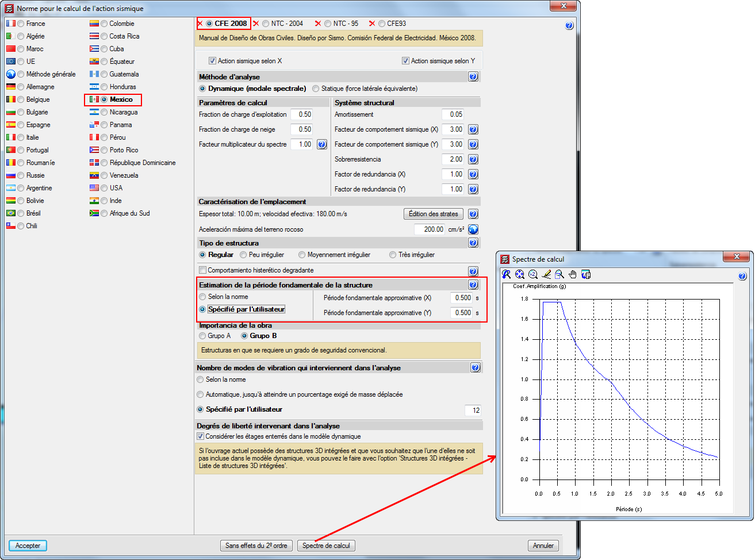Click the previous view icon in Spectre de calcul
Image resolution: width=755 pixels, height=560 pixels.
(506, 274)
